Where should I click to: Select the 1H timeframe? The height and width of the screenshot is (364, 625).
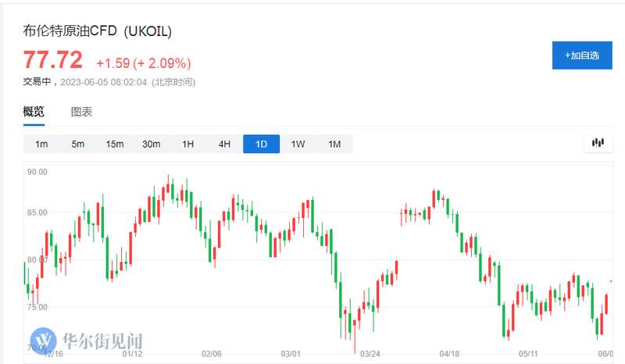tap(188, 144)
